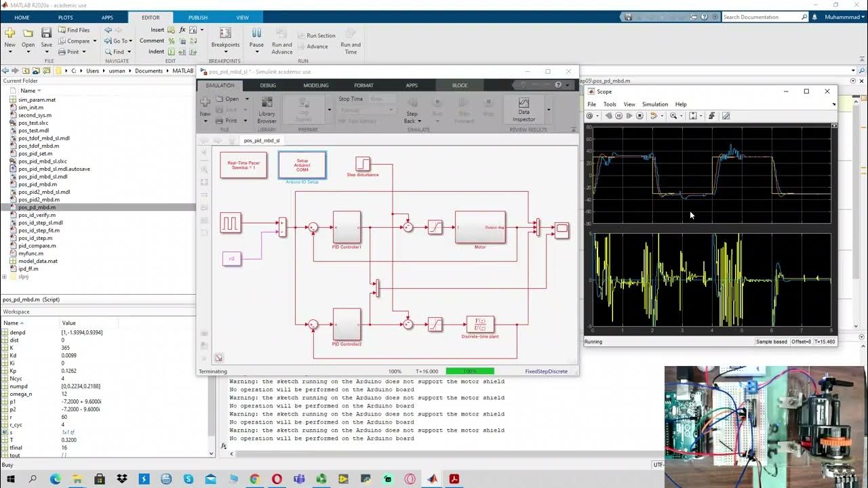868x488 pixels.
Task: Expand Review Results gallery arrow
Action: tap(549, 110)
